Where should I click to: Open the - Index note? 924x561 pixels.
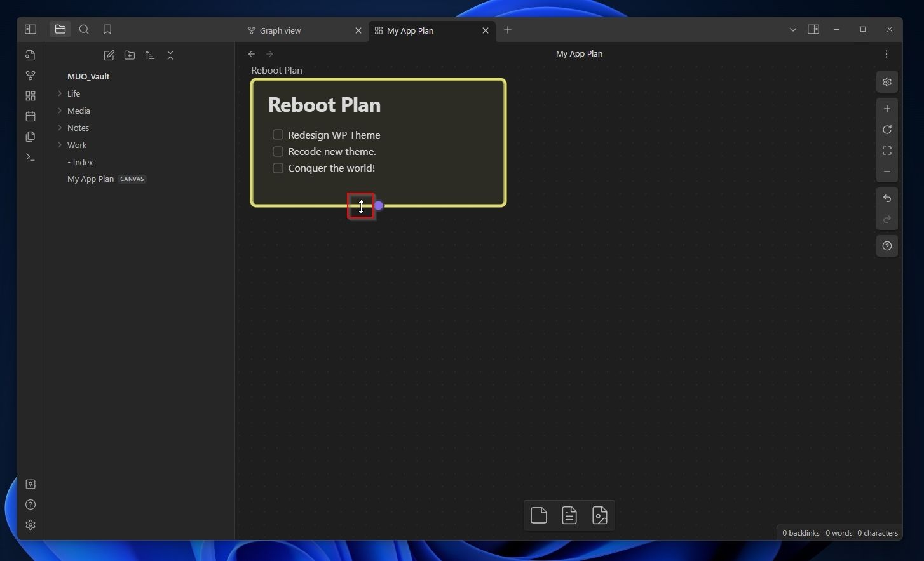pyautogui.click(x=80, y=162)
